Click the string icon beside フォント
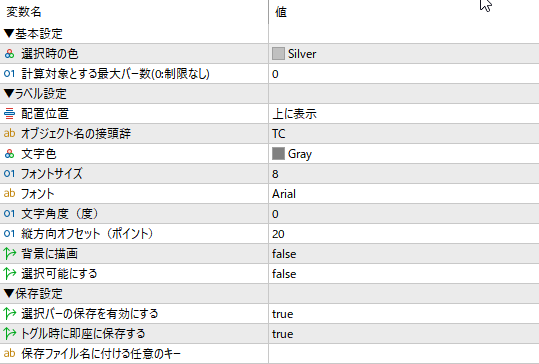Screen dimensions: 539x364 point(10,194)
